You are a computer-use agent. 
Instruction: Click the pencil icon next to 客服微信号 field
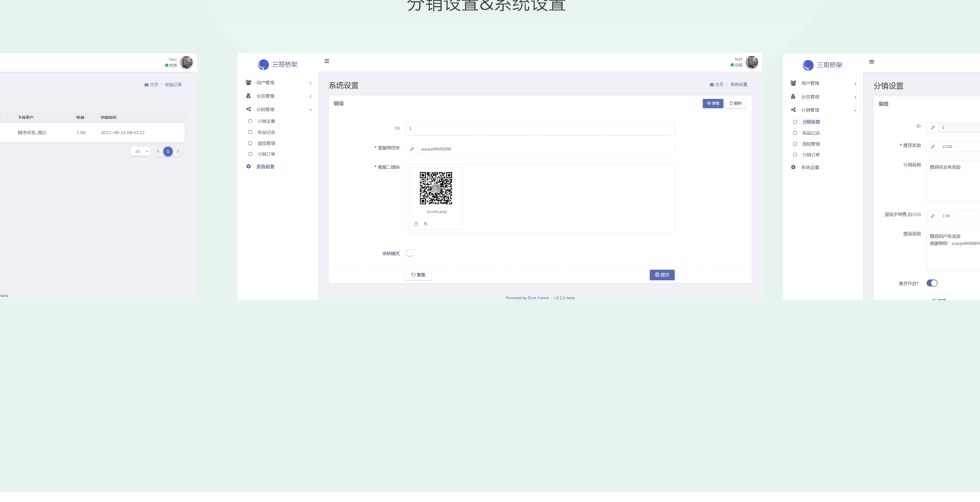412,149
